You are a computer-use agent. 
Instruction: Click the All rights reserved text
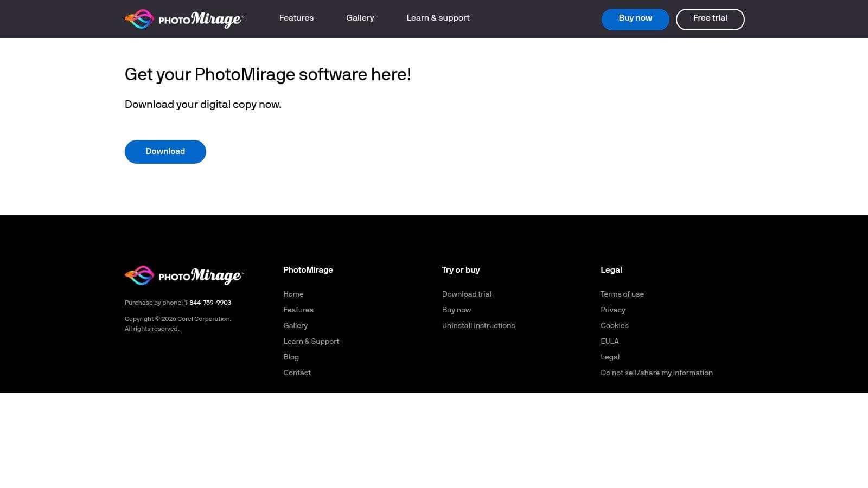click(x=152, y=329)
